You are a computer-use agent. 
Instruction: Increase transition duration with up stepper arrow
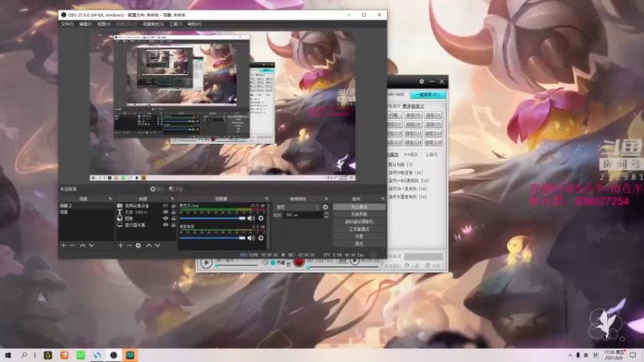coord(326,213)
